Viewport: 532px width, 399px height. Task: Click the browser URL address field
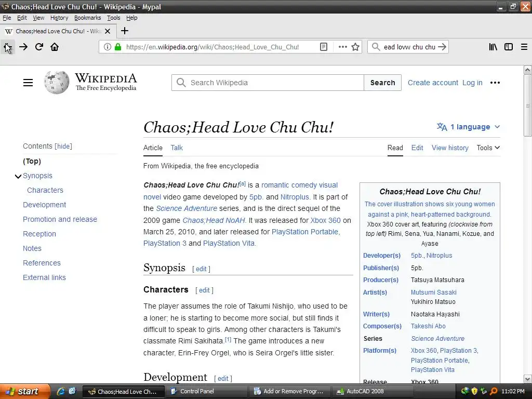pyautogui.click(x=212, y=47)
